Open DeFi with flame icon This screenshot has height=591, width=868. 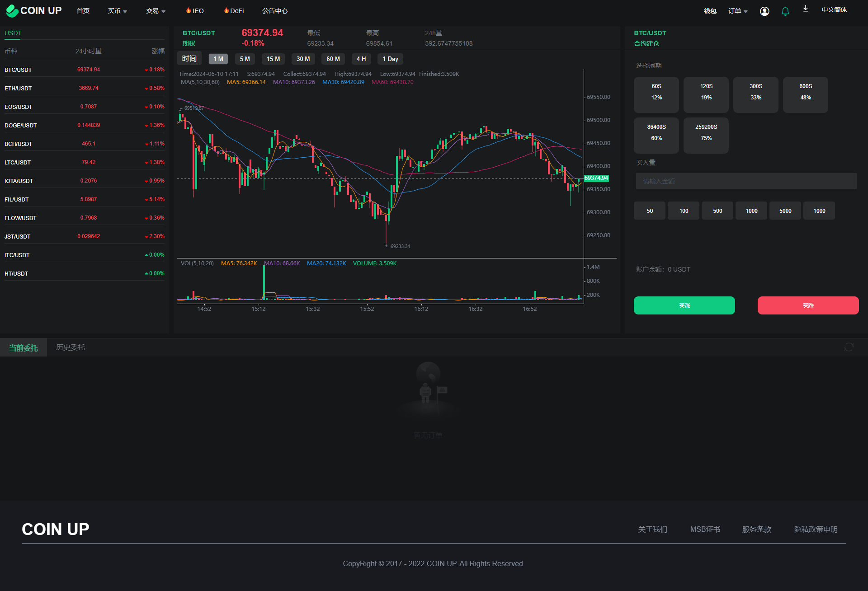pyautogui.click(x=234, y=11)
